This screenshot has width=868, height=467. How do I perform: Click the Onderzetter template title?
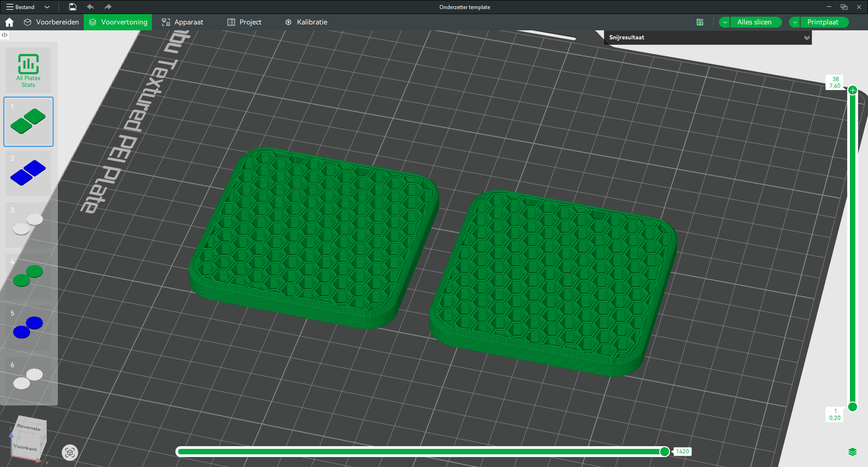[x=465, y=7]
